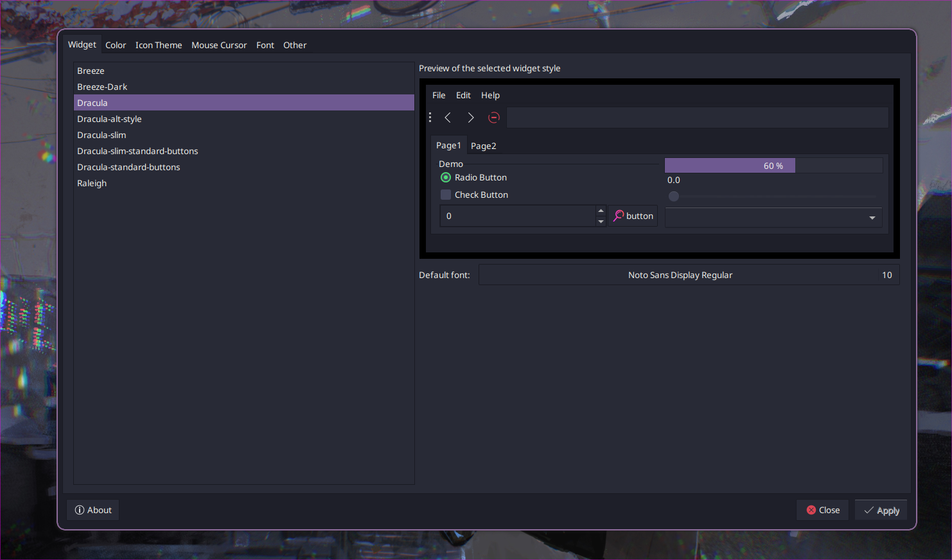Switch to the Color tab
Screen dimensions: 952x560
pyautogui.click(x=116, y=45)
